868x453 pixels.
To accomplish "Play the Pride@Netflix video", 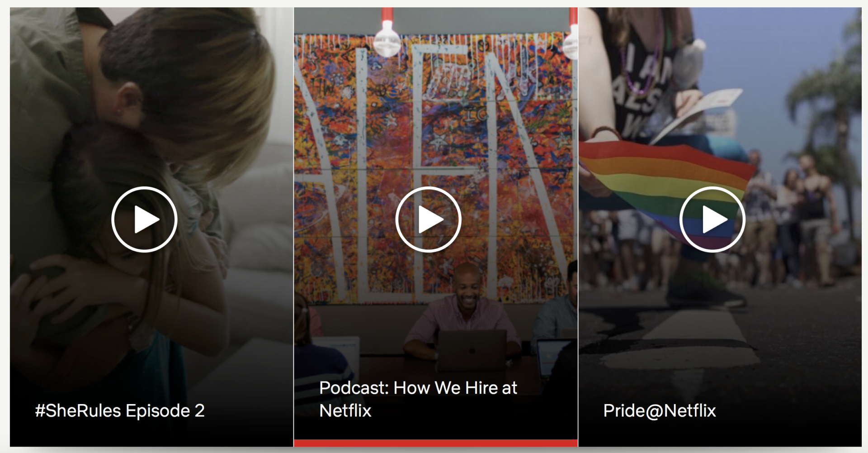I will (712, 219).
